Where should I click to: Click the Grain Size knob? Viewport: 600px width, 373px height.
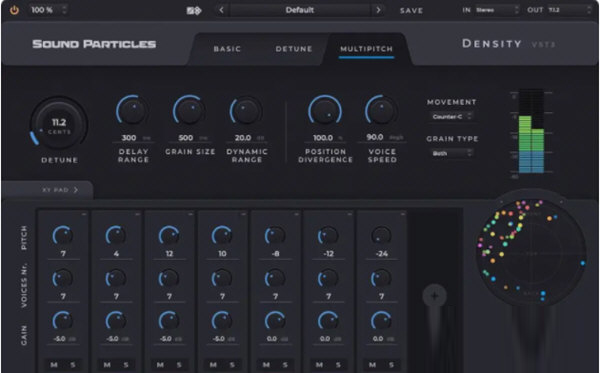[x=189, y=111]
